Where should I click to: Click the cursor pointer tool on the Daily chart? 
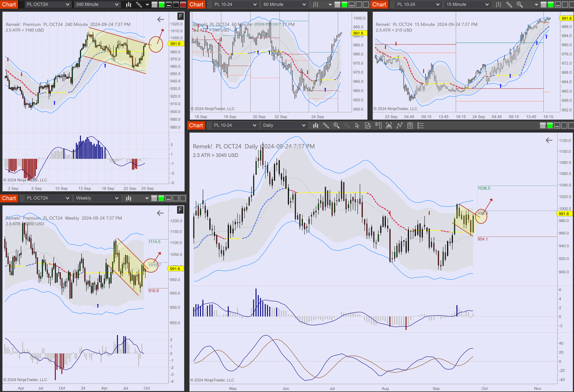[x=357, y=126]
